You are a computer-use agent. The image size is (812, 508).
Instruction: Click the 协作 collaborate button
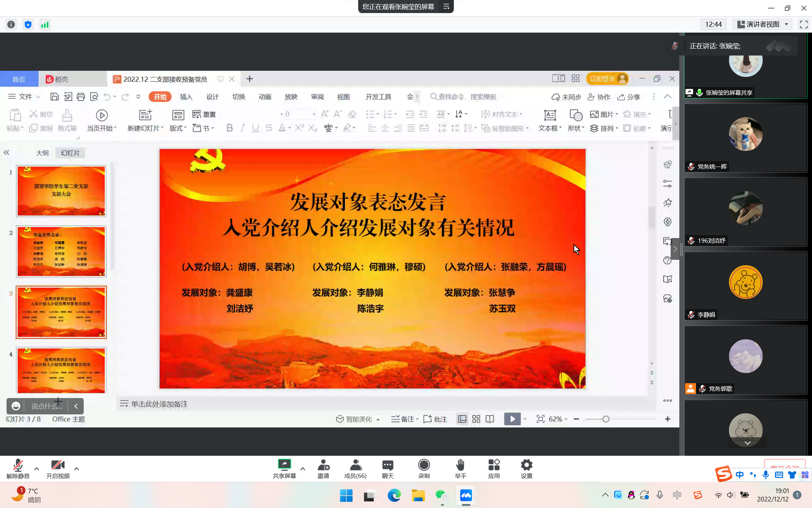point(599,97)
